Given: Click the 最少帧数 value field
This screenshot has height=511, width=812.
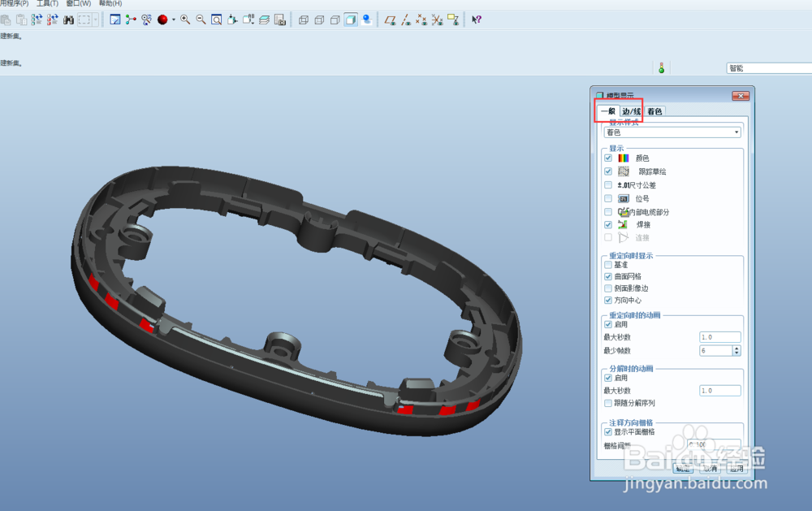Looking at the screenshot, I should tap(715, 350).
